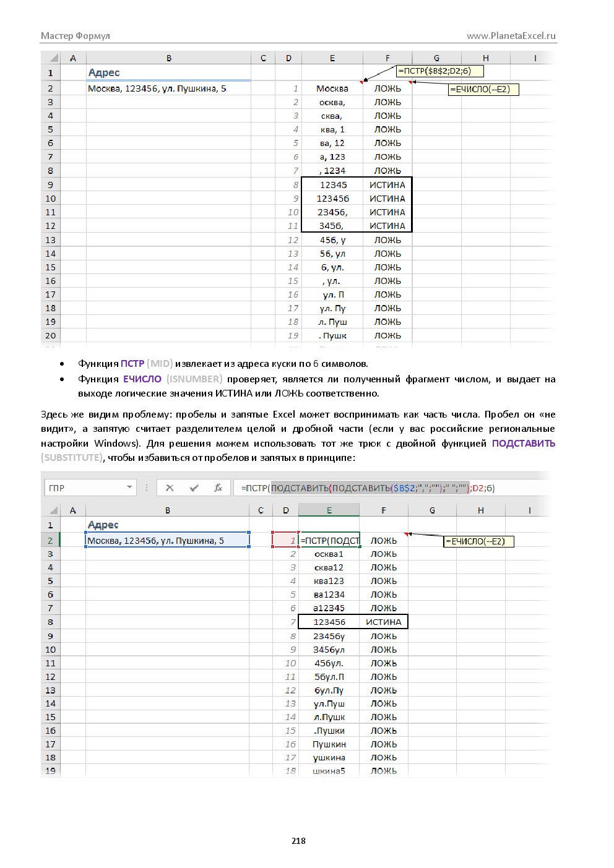The height and width of the screenshot is (868, 614).
Task: Open the Insert Function fx dialog
Action: tap(218, 488)
